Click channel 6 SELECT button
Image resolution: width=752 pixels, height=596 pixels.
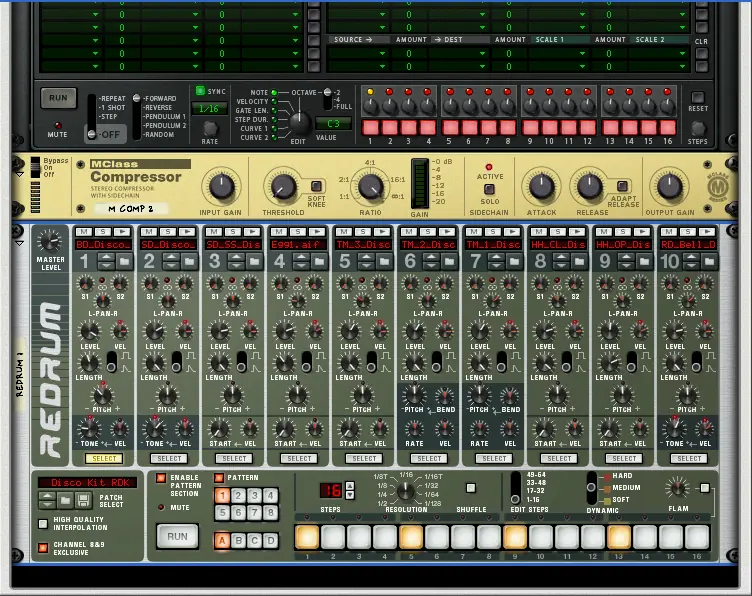[429, 458]
